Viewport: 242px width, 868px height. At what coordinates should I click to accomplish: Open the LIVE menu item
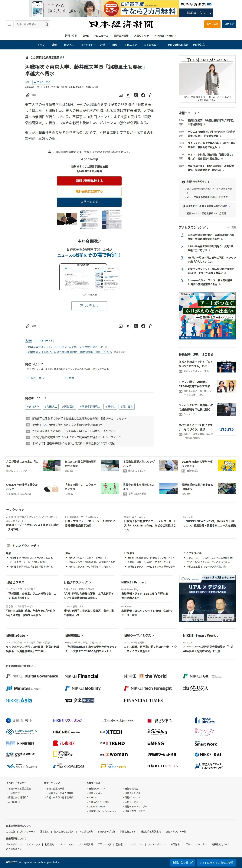(x=86, y=36)
